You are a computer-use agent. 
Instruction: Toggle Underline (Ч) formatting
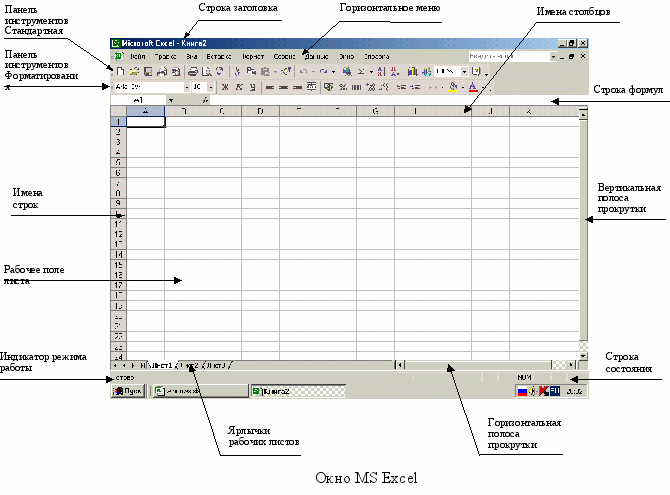(x=253, y=87)
